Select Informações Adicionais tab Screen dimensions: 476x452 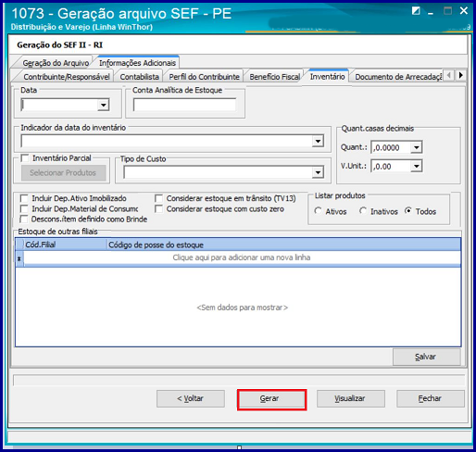click(x=137, y=63)
